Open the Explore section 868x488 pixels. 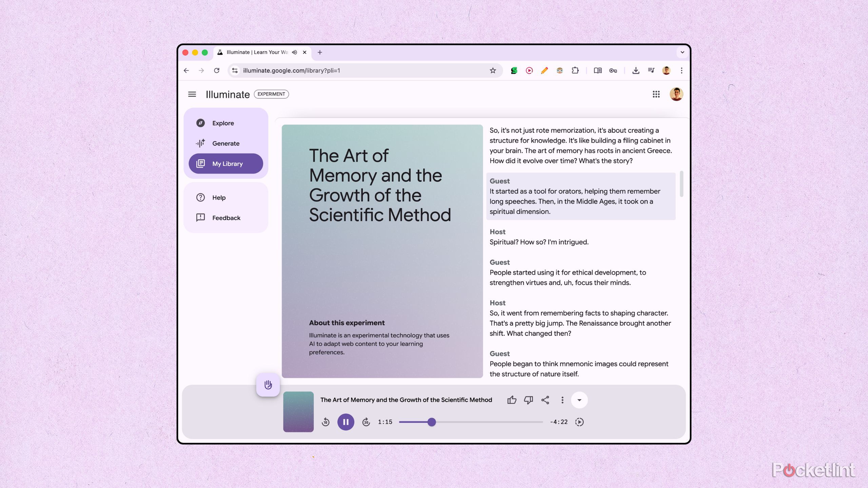pos(226,123)
